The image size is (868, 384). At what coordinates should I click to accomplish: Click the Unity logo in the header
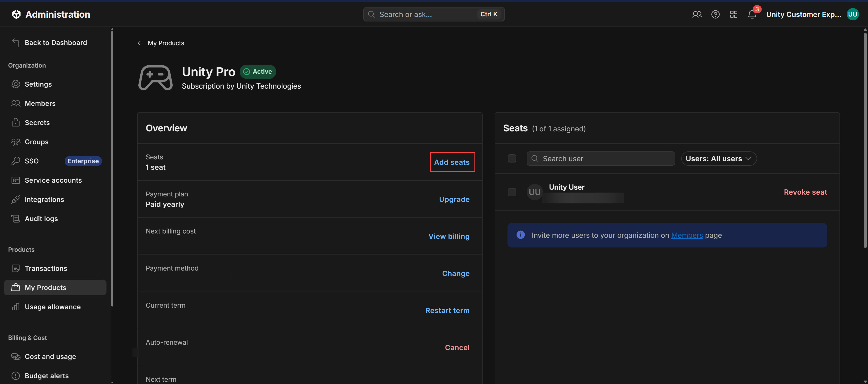(x=16, y=14)
